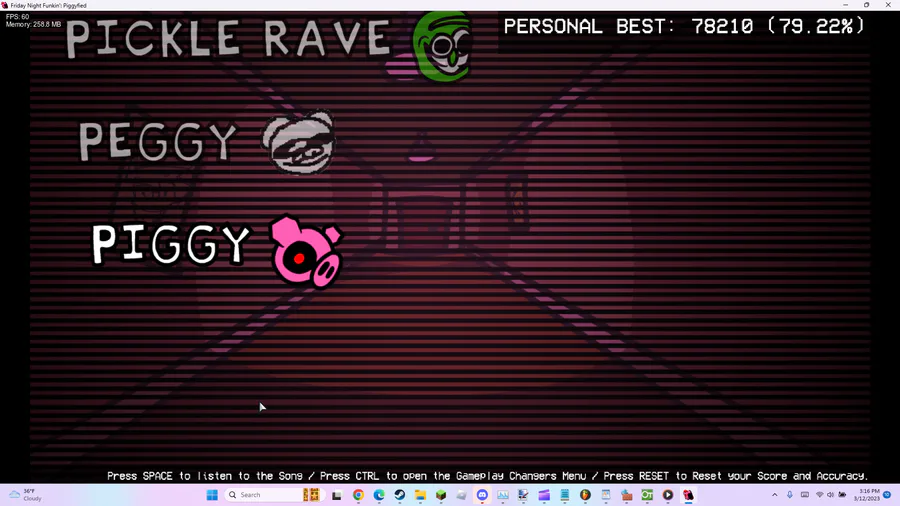Click the green Pickle Rave character icon
The width and height of the screenshot is (900, 506).
[443, 46]
